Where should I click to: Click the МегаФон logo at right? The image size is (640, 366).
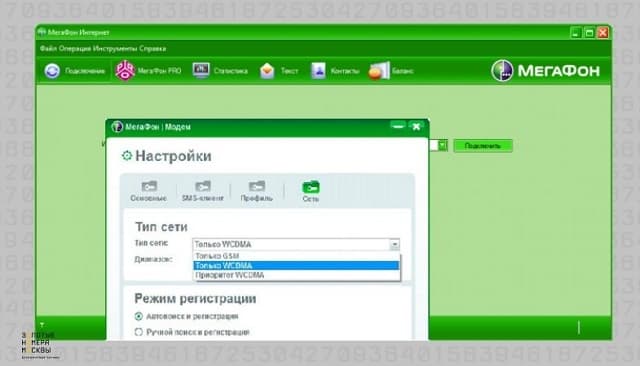(545, 71)
